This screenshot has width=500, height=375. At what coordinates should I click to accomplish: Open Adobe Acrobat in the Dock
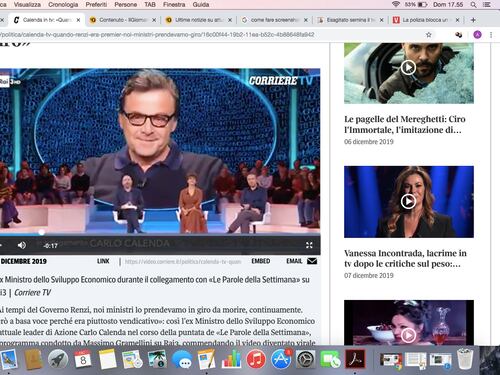[355, 360]
